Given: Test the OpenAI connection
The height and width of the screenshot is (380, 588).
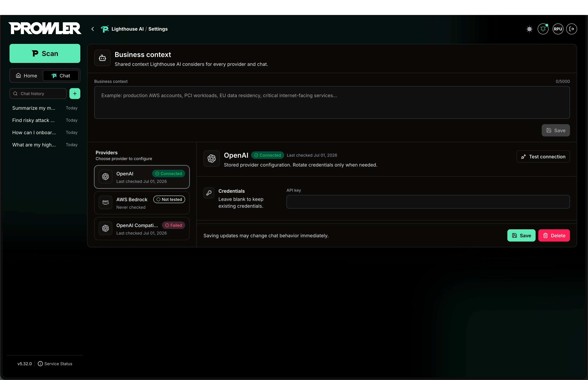Looking at the screenshot, I should point(543,157).
